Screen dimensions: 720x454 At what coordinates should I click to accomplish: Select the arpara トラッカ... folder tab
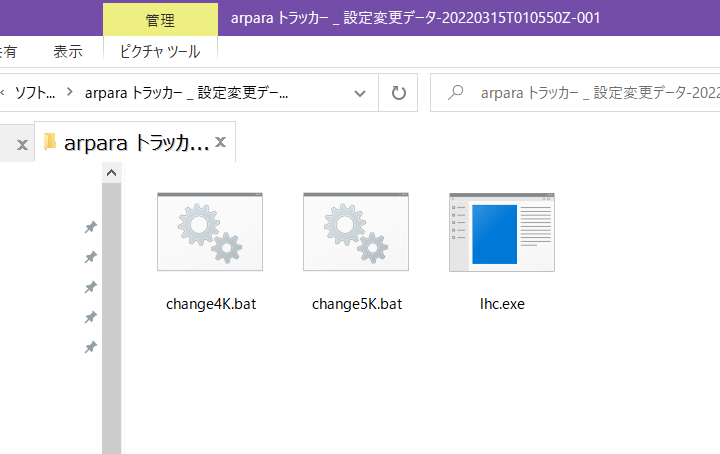click(135, 142)
